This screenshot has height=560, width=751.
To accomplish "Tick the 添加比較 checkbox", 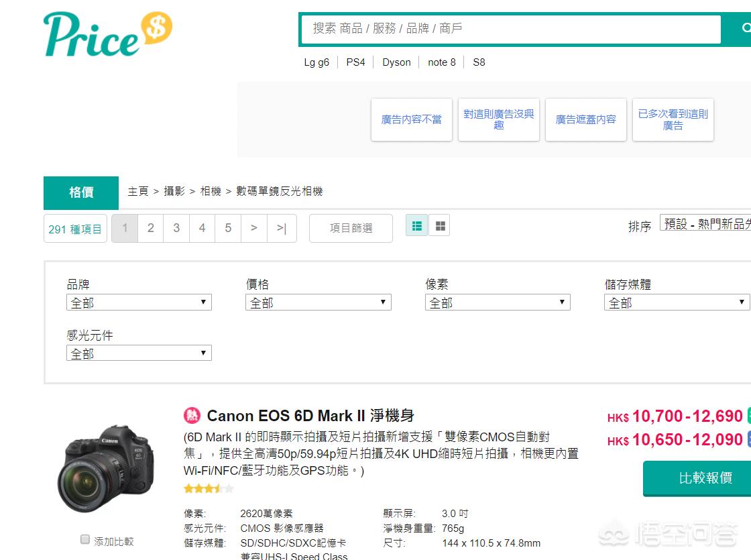I will (x=85, y=539).
